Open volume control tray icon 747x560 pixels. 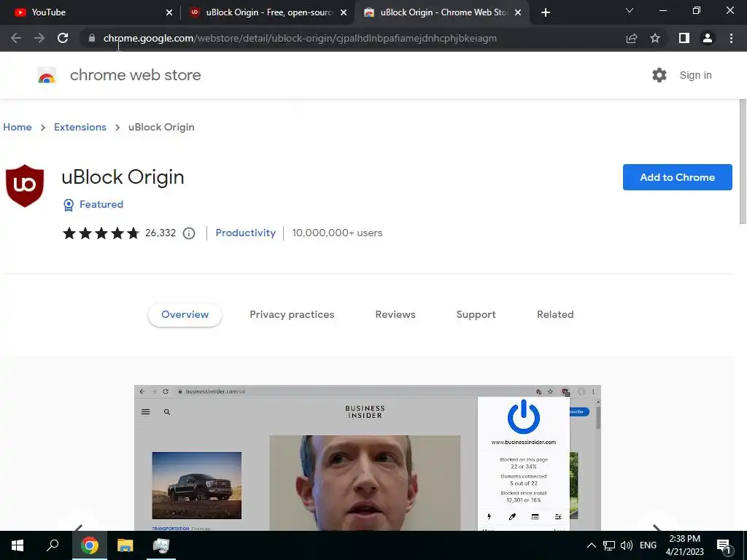coord(627,545)
